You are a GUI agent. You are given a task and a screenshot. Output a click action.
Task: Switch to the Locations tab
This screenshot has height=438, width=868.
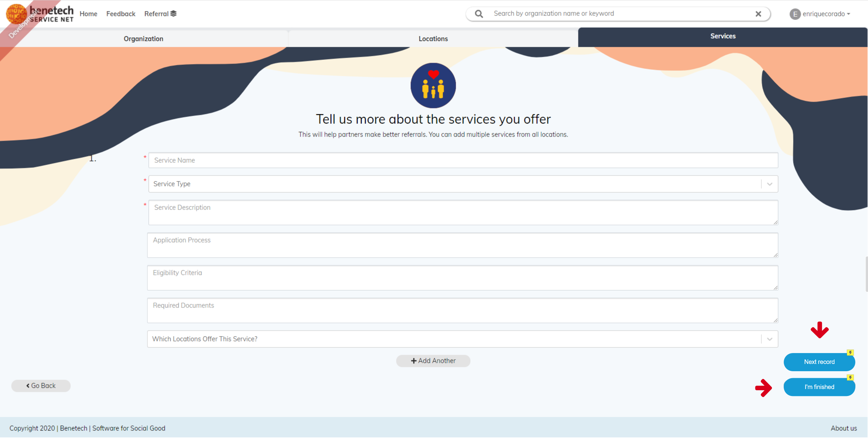pos(433,38)
